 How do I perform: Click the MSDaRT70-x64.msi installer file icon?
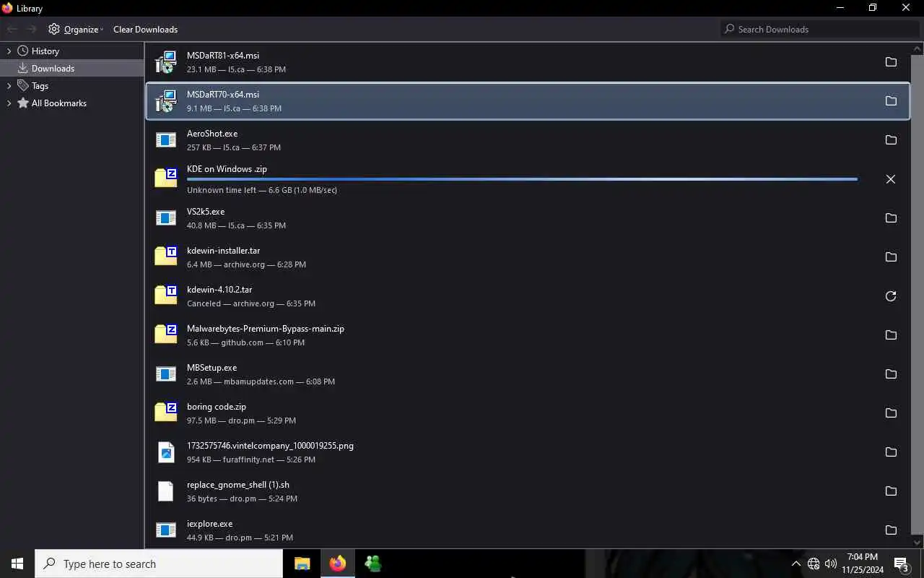166,101
